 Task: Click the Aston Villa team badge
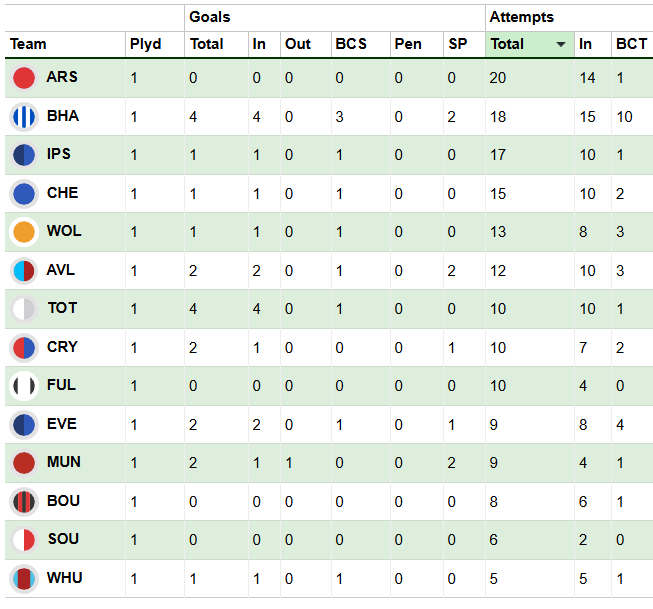[x=24, y=270]
